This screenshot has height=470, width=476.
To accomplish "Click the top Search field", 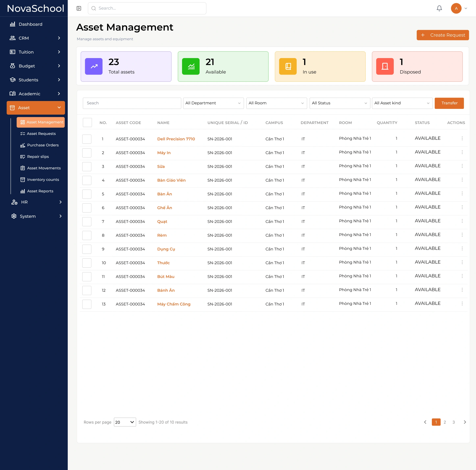I will (147, 8).
